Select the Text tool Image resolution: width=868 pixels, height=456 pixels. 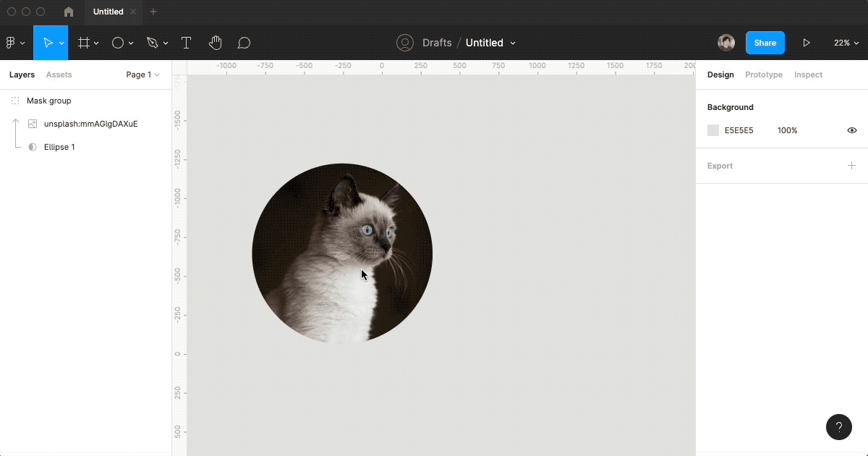186,43
